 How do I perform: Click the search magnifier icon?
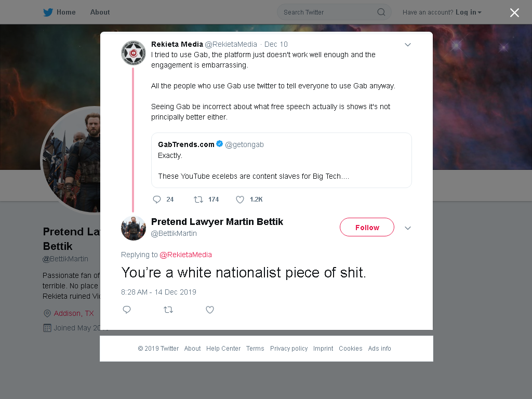tap(381, 12)
